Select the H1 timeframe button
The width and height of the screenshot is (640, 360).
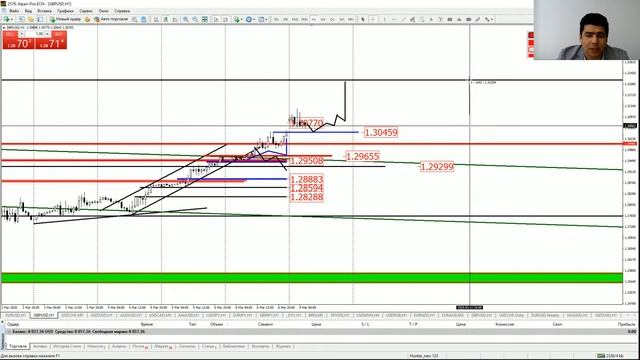(x=313, y=19)
